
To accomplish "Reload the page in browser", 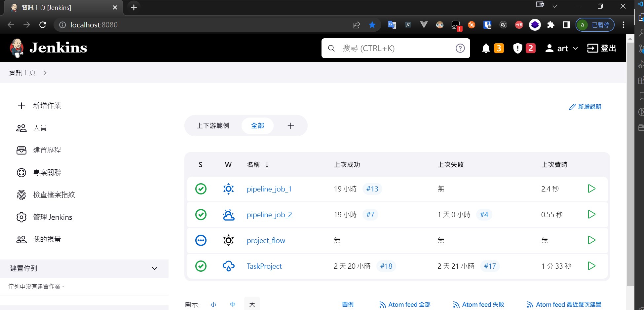I will [43, 25].
